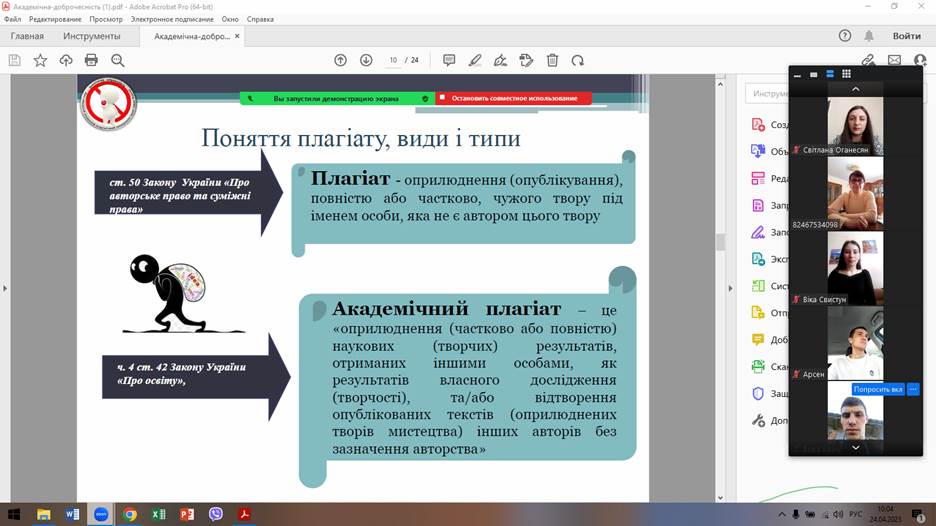Open the 'Редактирование' menu
Image resolution: width=936 pixels, height=526 pixels.
coord(55,19)
